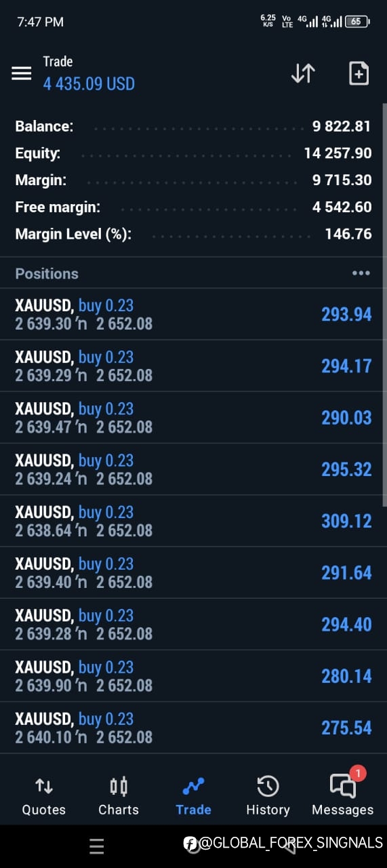The image size is (387, 868).
Task: Open the hamburger menu
Action: [22, 73]
